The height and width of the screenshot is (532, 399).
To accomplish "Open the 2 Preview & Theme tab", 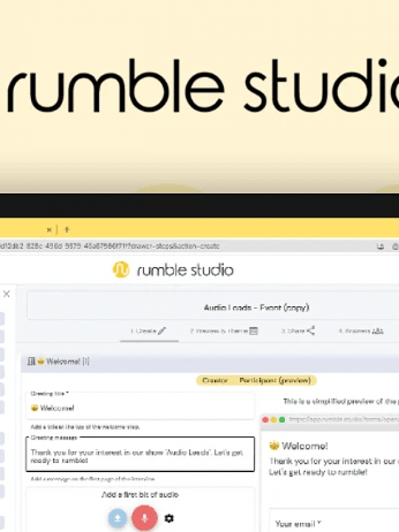I will click(x=224, y=331).
